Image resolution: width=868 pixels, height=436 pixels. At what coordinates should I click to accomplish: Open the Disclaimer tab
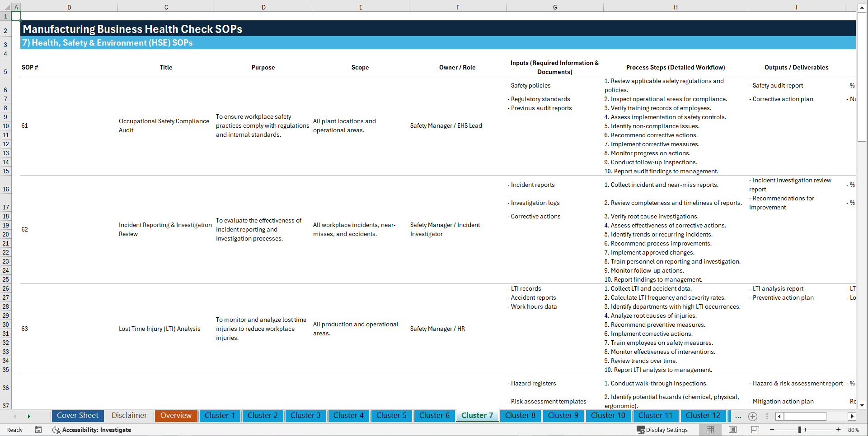129,416
